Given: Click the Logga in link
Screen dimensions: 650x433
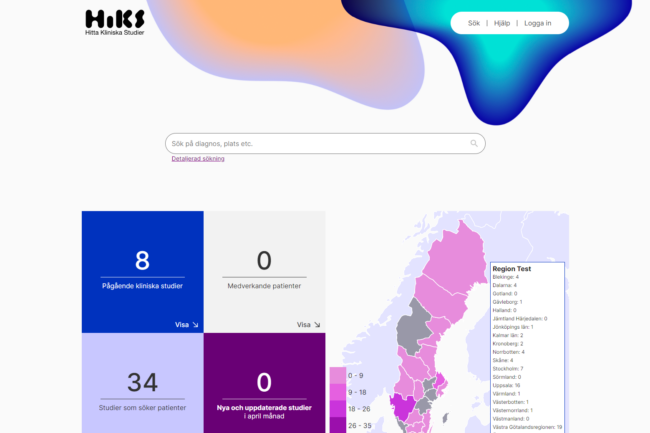Looking at the screenshot, I should tap(538, 23).
